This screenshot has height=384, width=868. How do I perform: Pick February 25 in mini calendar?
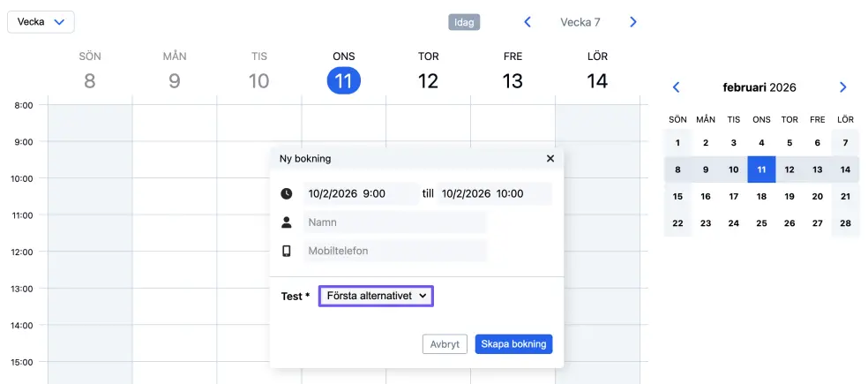tap(761, 224)
